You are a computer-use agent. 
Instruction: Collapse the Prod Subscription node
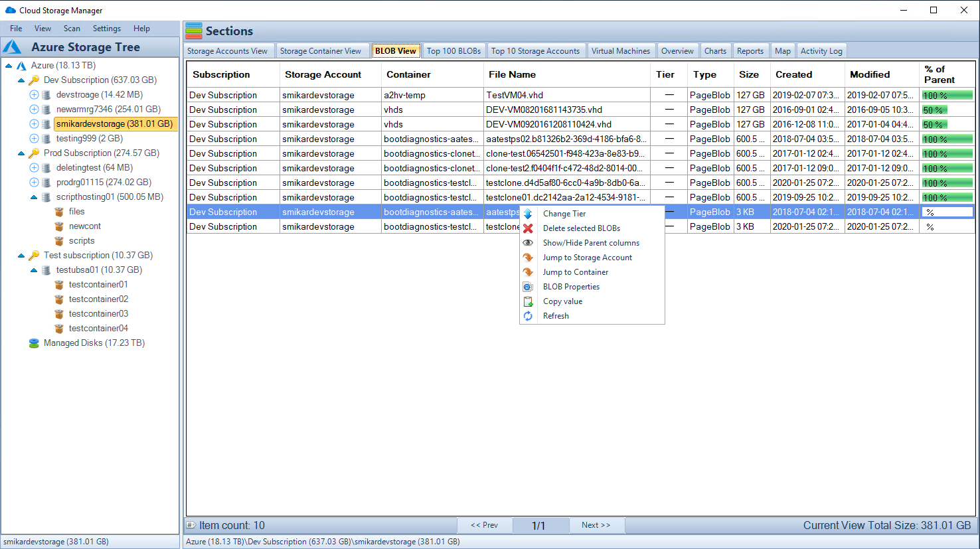[x=21, y=153]
